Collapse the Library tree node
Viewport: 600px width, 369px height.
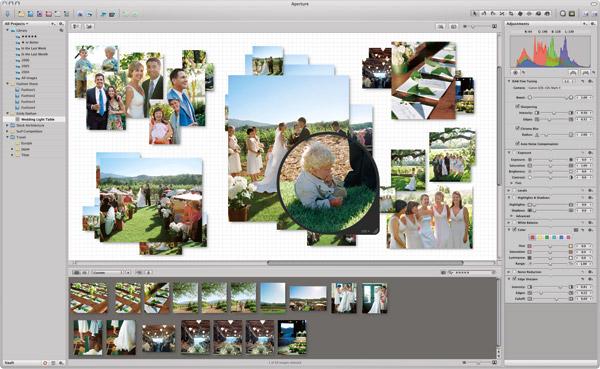[x=7, y=30]
